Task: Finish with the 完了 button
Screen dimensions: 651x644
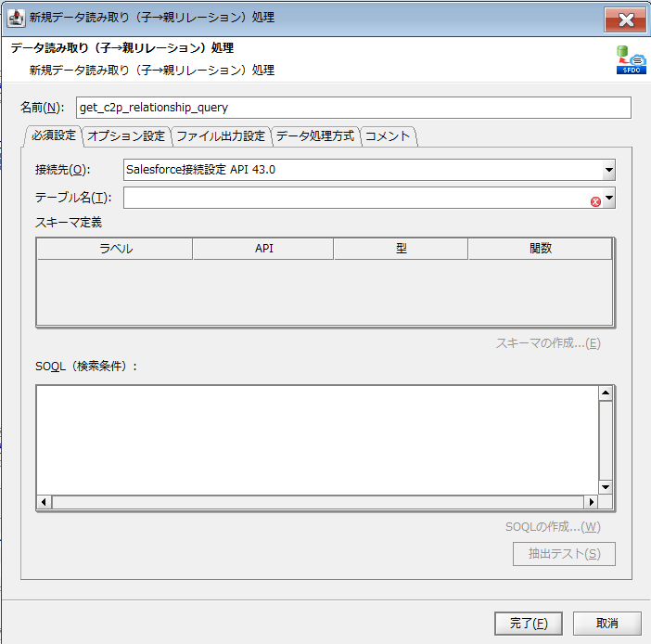Action: (528, 624)
